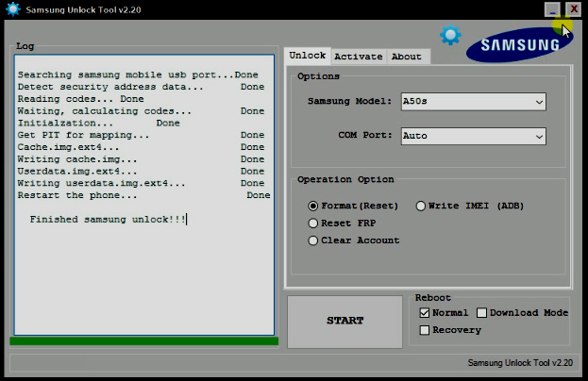Click "Finished samsung unlock!!!" log line
588x381 pixels.
pos(108,219)
